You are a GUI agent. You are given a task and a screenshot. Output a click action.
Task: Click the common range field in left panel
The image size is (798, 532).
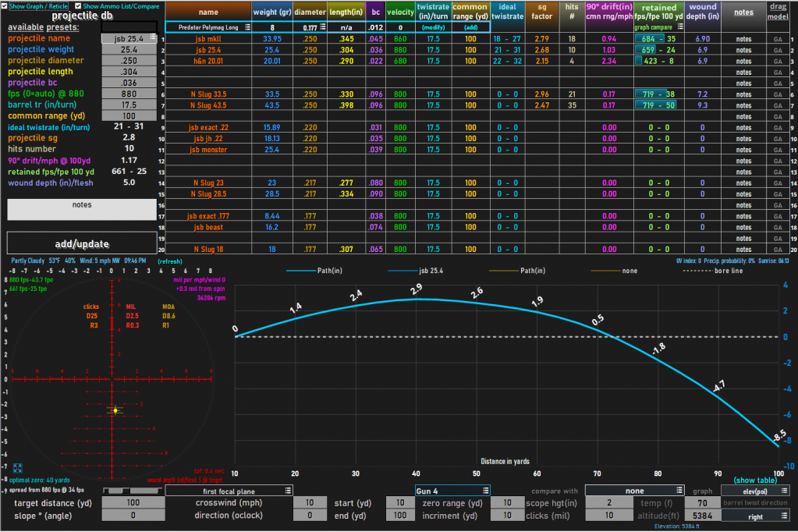pos(129,116)
